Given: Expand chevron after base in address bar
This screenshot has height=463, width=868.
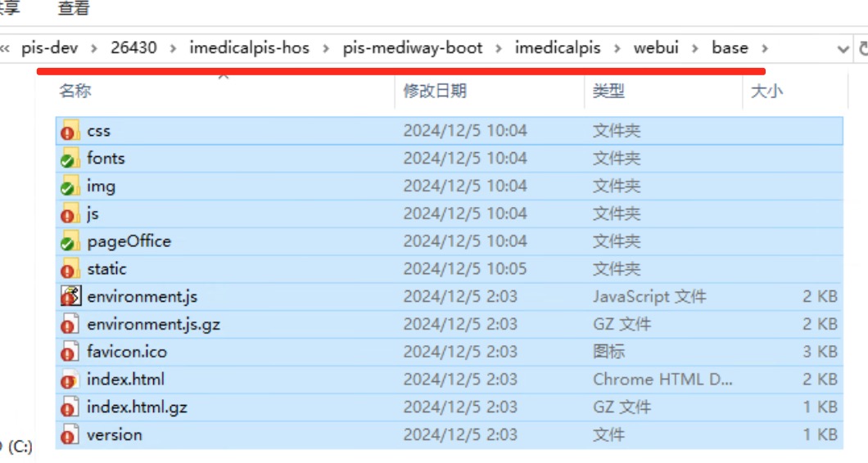Looking at the screenshot, I should [x=765, y=48].
